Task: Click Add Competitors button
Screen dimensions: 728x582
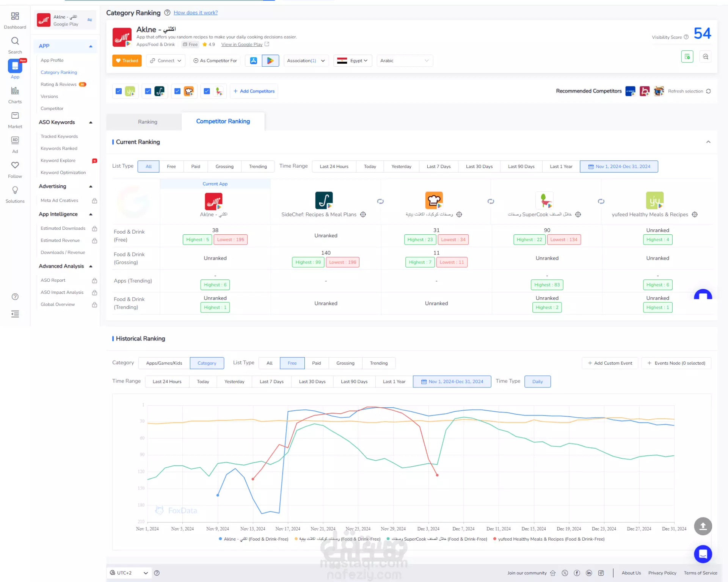Action: (254, 91)
